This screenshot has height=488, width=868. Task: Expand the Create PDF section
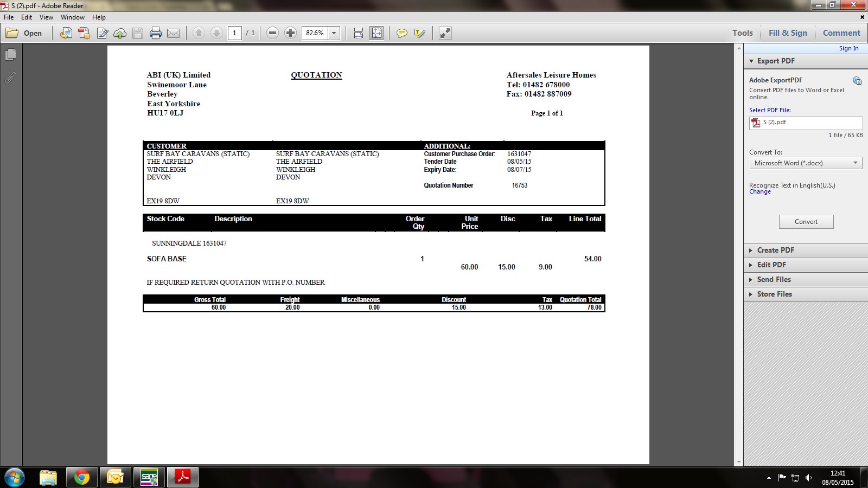[x=806, y=251]
